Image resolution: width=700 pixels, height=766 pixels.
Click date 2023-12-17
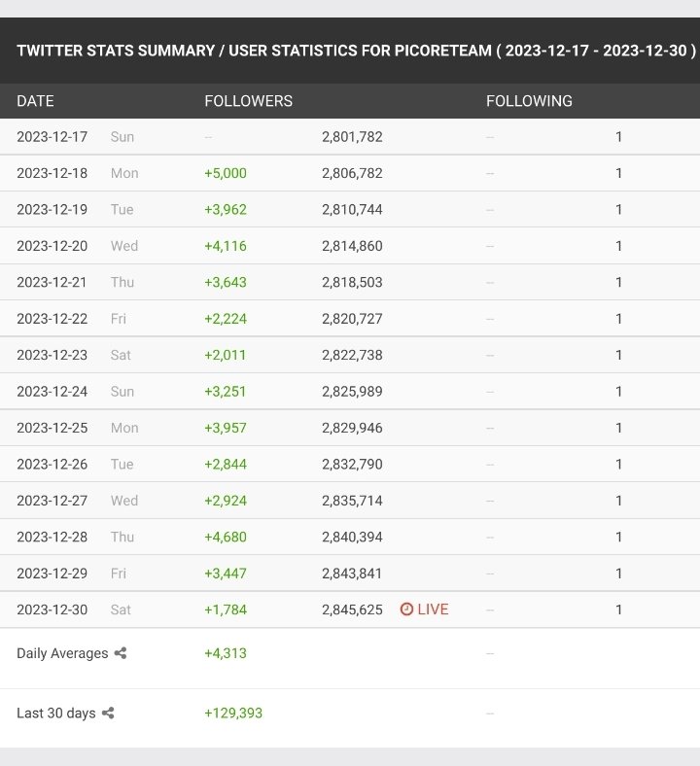(52, 137)
